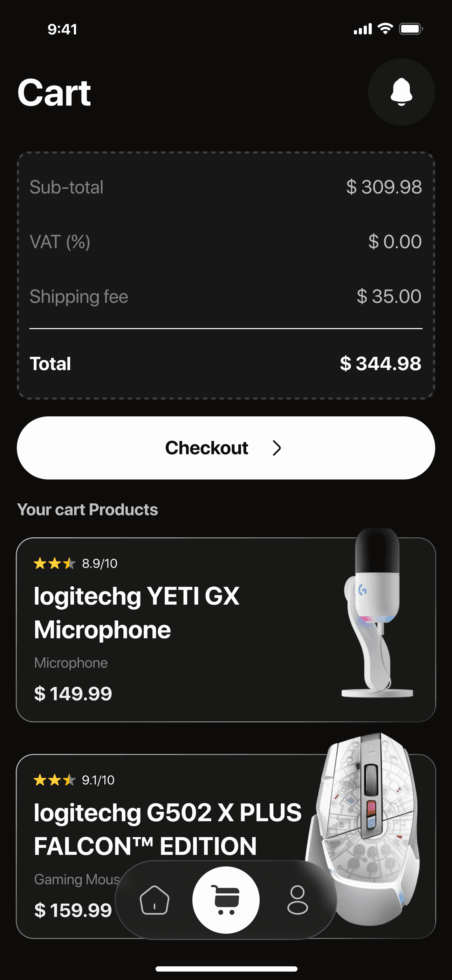This screenshot has width=452, height=980.
Task: Tap the Wi-Fi status icon
Action: [385, 28]
